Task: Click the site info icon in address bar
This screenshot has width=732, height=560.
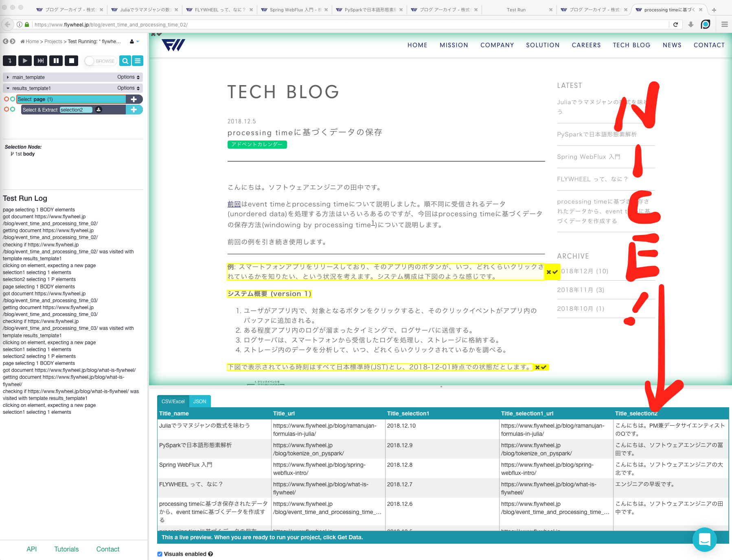Action: point(19,24)
